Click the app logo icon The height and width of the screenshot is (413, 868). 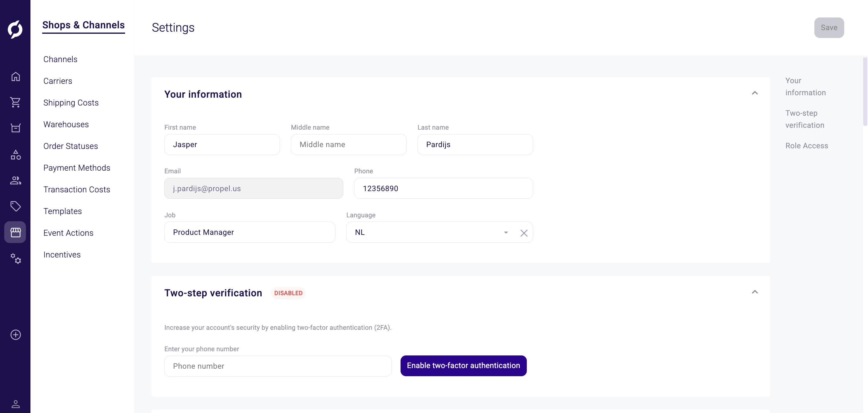[x=15, y=29]
